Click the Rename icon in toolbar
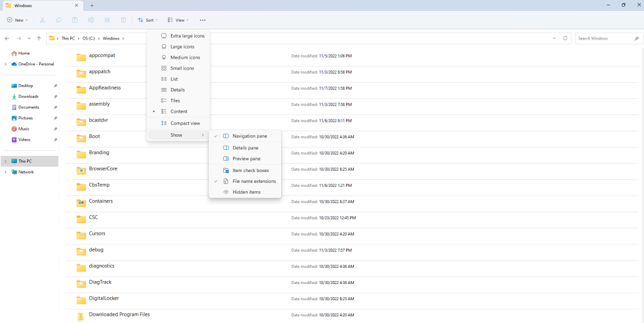Image resolution: width=644 pixels, height=323 pixels. (x=91, y=20)
